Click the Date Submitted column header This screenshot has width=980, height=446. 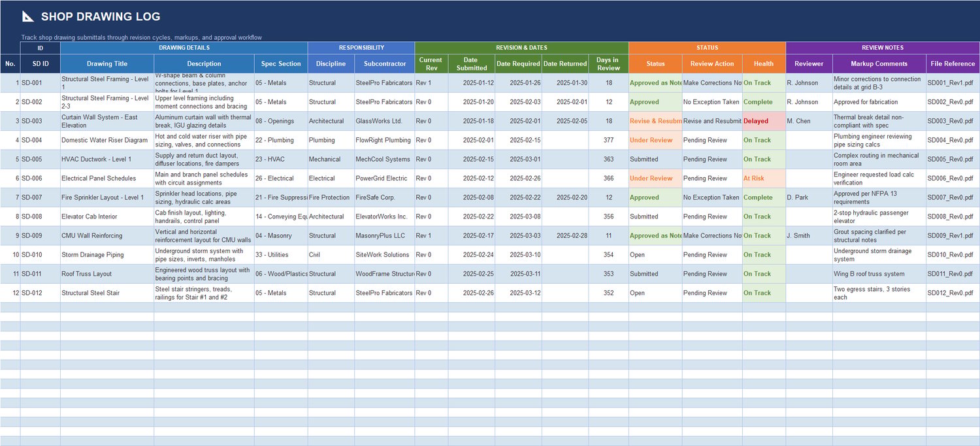[471, 63]
